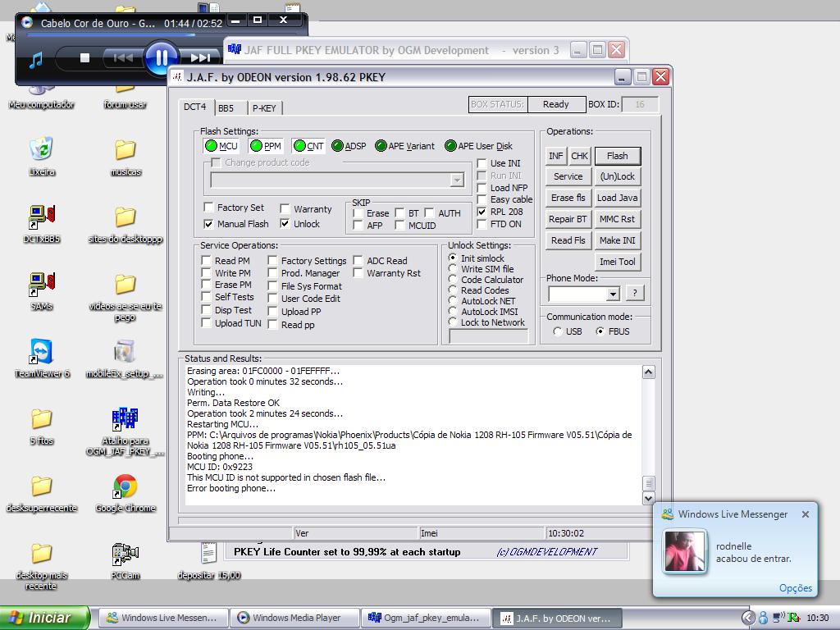Screen dimensions: 840x630
Task: Click the Read Fls button
Action: coord(568,240)
